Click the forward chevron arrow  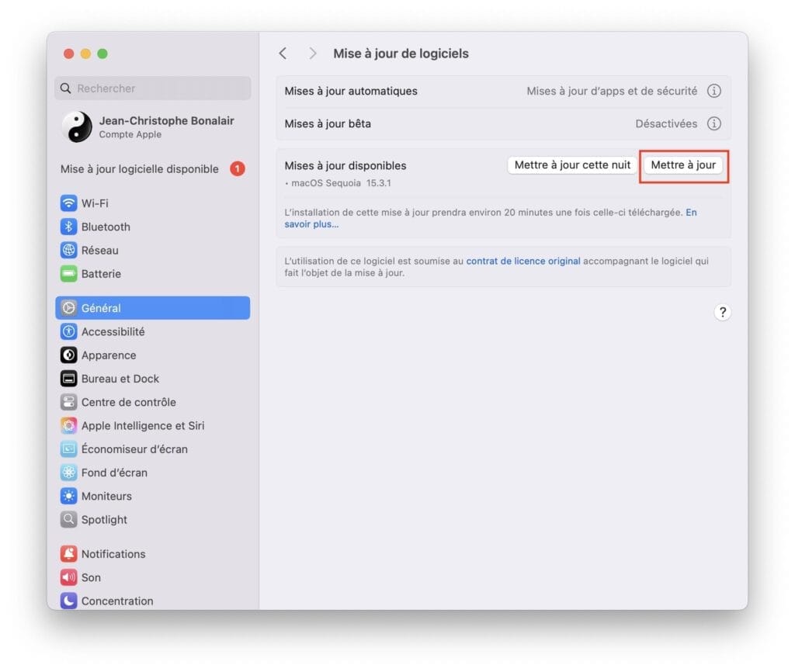pos(311,53)
